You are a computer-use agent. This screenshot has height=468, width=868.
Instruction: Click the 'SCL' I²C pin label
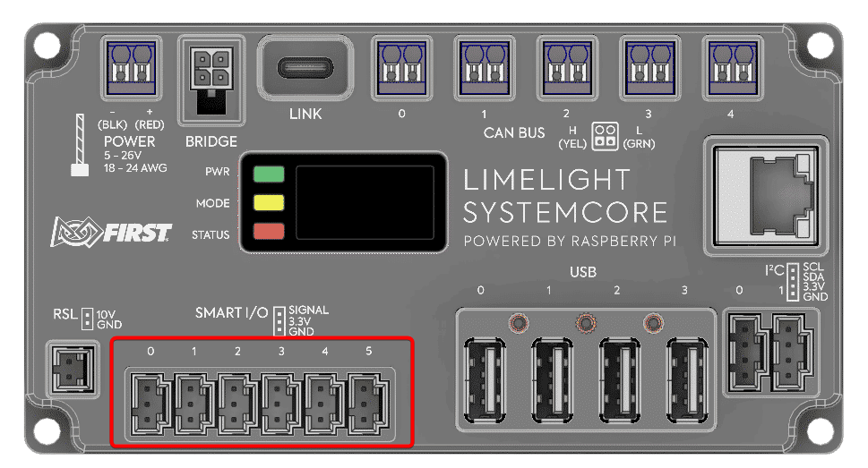(x=813, y=268)
